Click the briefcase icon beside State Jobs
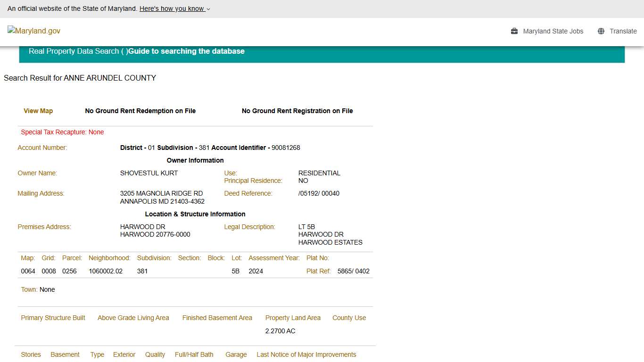 coord(514,31)
